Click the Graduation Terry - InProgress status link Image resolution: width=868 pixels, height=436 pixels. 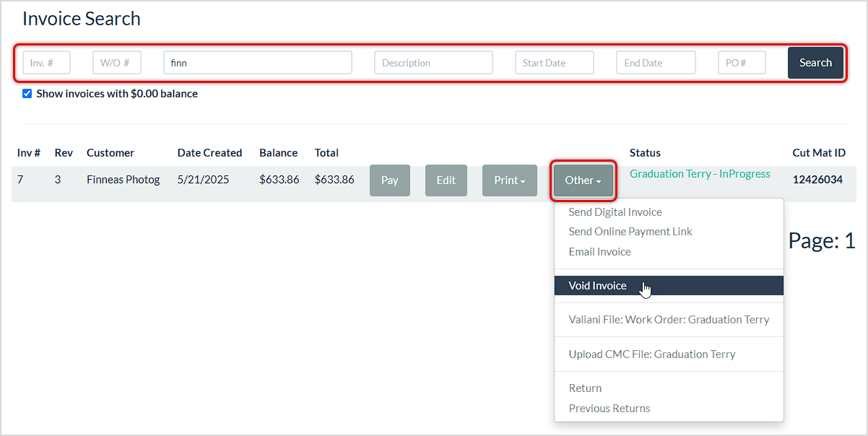pyautogui.click(x=699, y=173)
